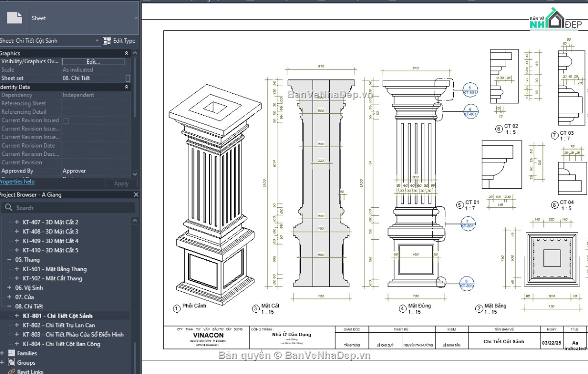Click 'Nhà Ở Dân Dụng' project name
Image resolution: width=588 pixels, height=374 pixels.
[292, 335]
